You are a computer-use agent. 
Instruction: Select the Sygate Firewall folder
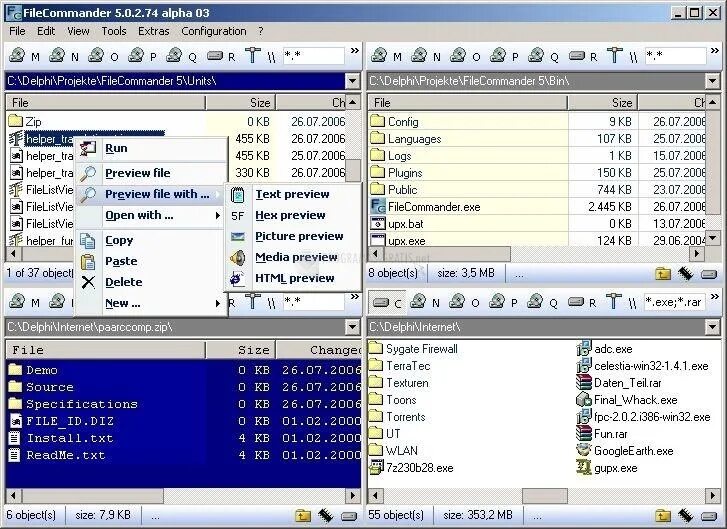click(x=421, y=349)
